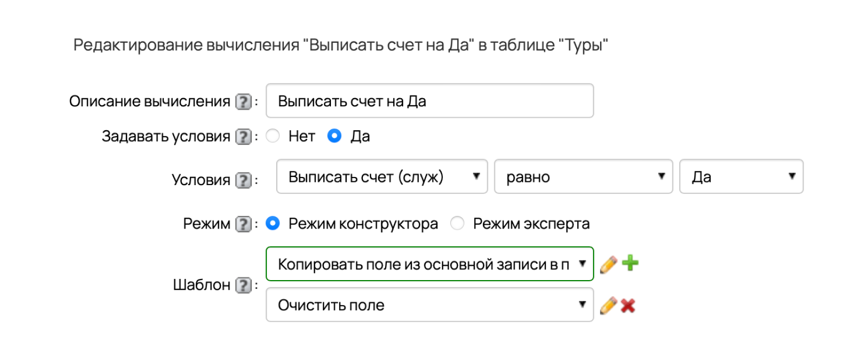This screenshot has height=355, width=868.
Task: Delete the Очистить поле template with red cross
Action: (628, 306)
